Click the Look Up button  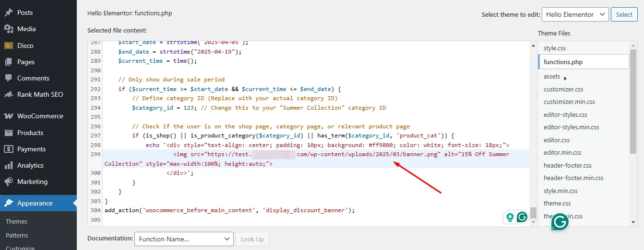click(252, 239)
